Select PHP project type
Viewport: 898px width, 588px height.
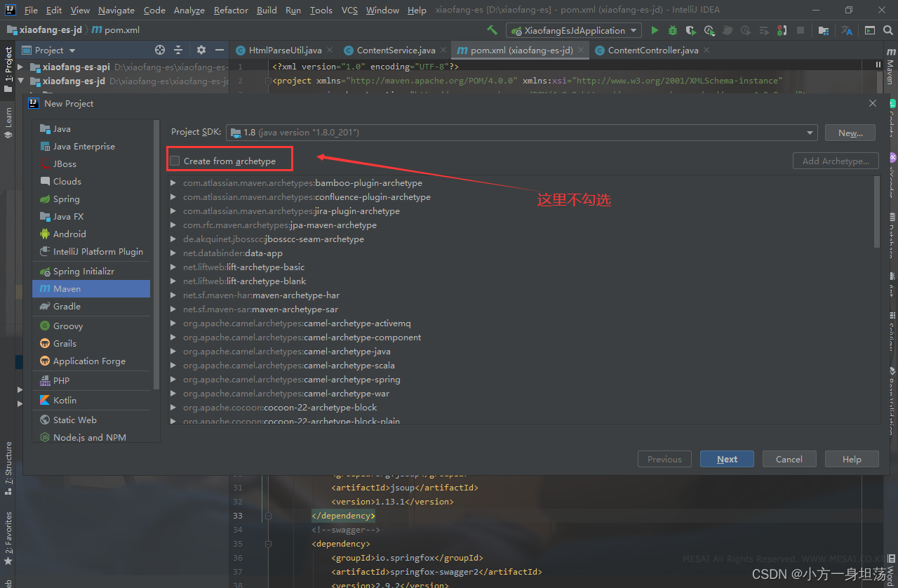click(x=91, y=380)
